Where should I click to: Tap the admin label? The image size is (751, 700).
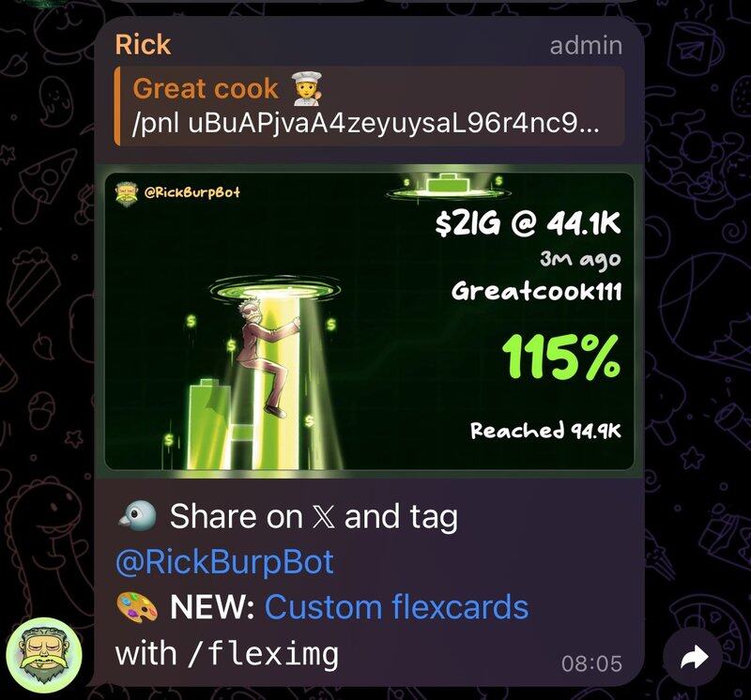click(586, 45)
